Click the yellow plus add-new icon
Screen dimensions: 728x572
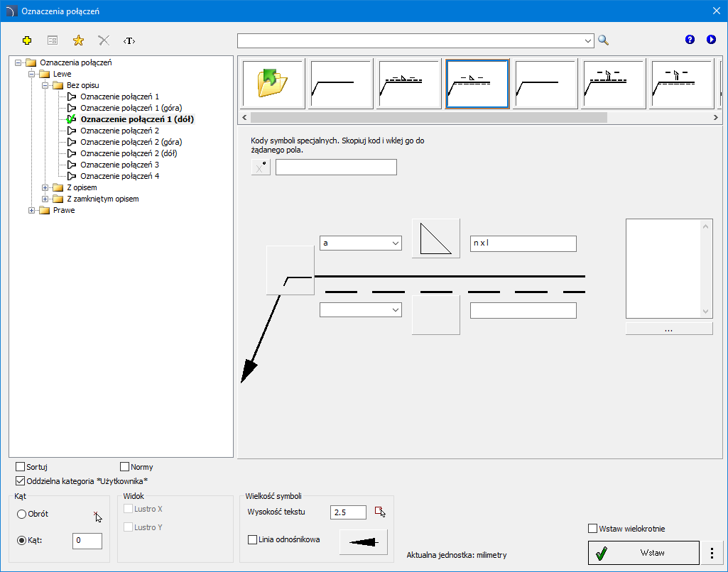(28, 40)
